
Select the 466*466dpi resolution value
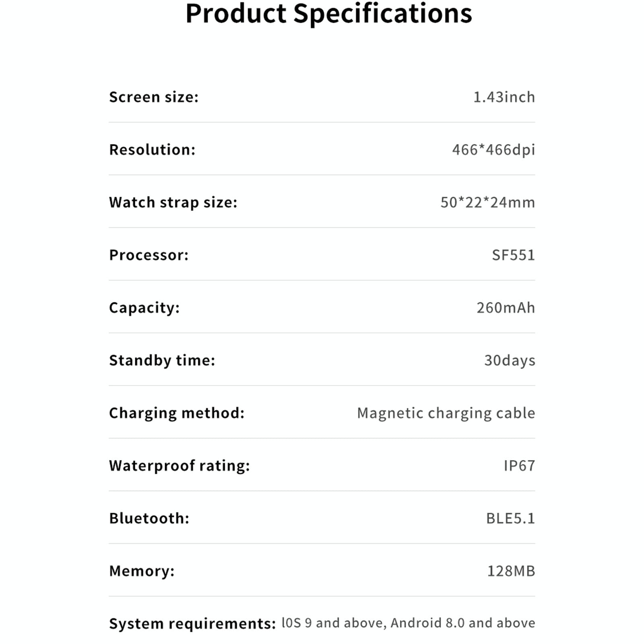493,150
